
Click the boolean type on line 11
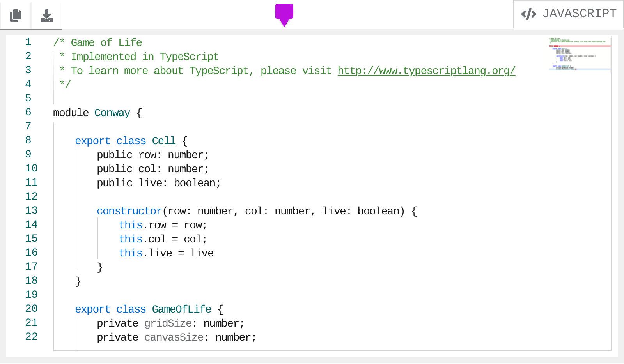pyautogui.click(x=195, y=183)
